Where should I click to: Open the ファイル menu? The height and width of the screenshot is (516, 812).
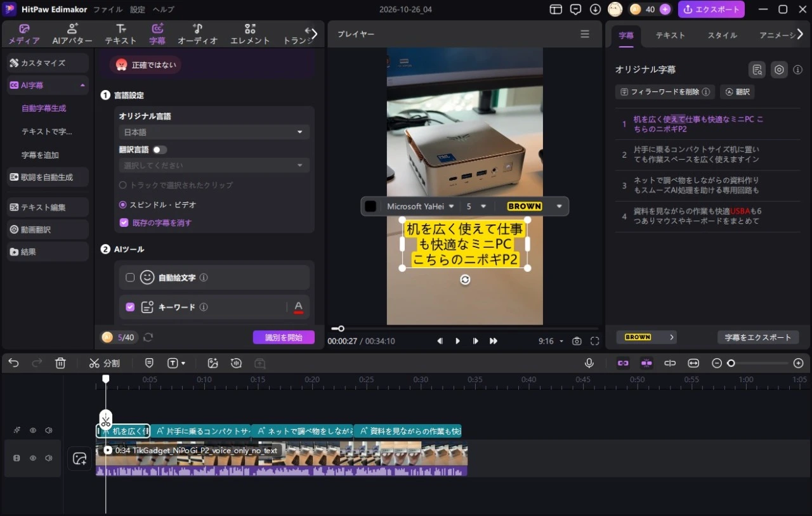tap(108, 10)
